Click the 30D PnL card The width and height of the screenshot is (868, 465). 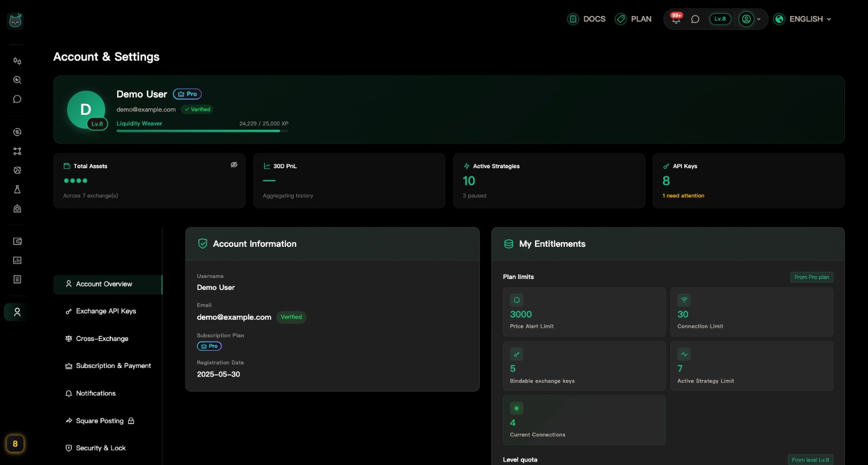(349, 180)
